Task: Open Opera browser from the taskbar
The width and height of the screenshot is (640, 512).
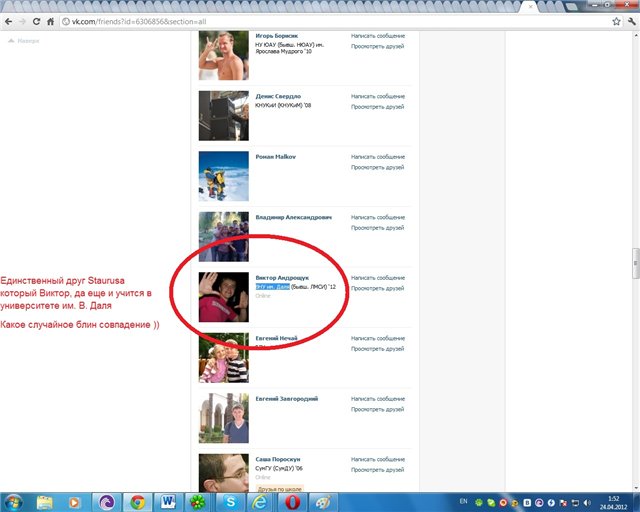Action: point(292,502)
